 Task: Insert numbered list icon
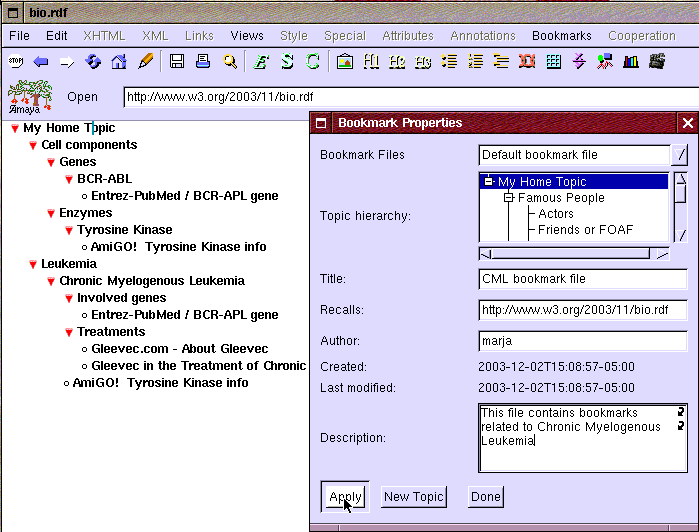click(475, 61)
